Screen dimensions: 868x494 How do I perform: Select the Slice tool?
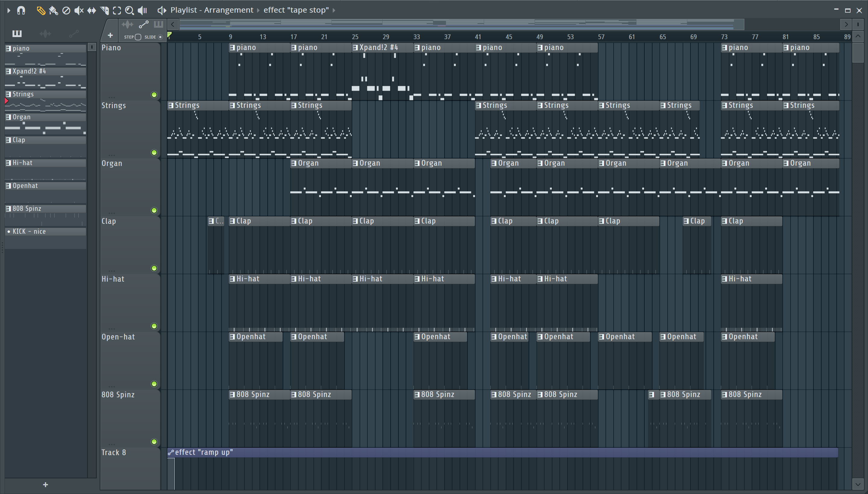click(x=105, y=11)
